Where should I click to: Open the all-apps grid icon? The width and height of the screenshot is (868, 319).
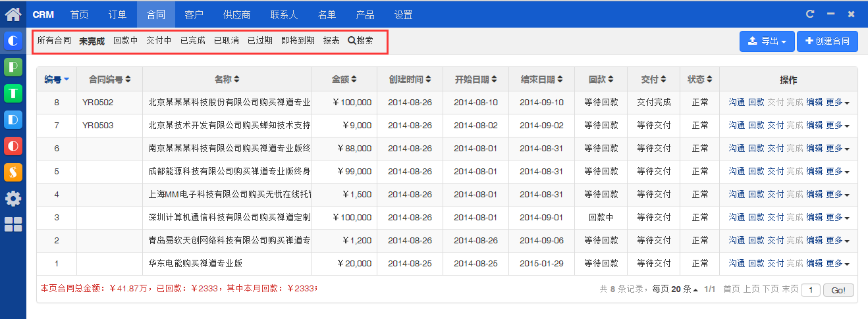point(13,224)
